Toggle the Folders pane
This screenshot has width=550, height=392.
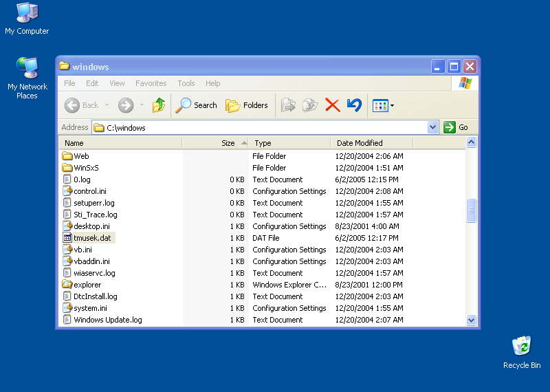click(x=247, y=105)
